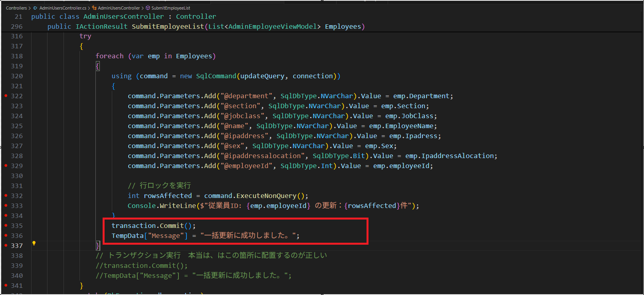Click line number 338
This screenshot has width=644, height=295.
pyautogui.click(x=17, y=255)
